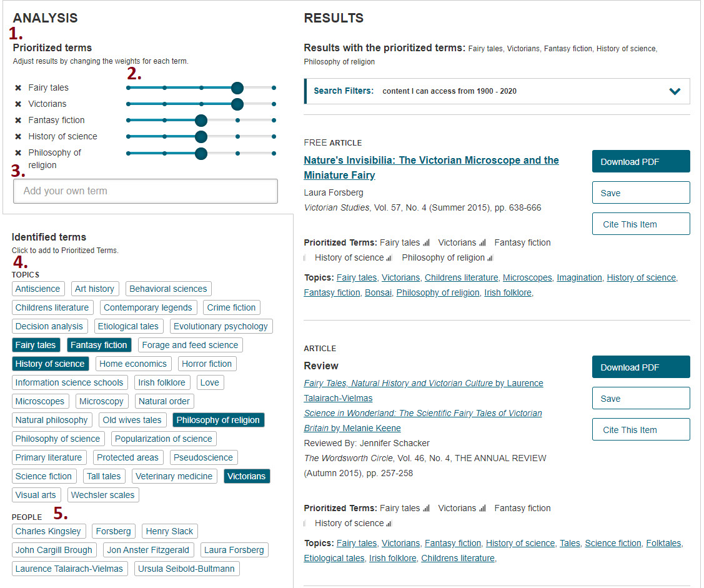Deselect the highlighted Victorians topic tag
The image size is (704, 588).
pos(247,476)
